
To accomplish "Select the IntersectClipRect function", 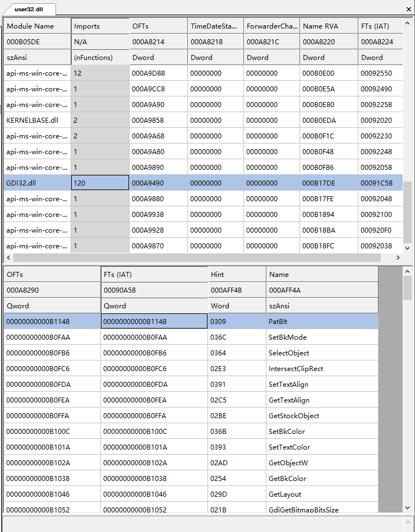I will (191, 368).
